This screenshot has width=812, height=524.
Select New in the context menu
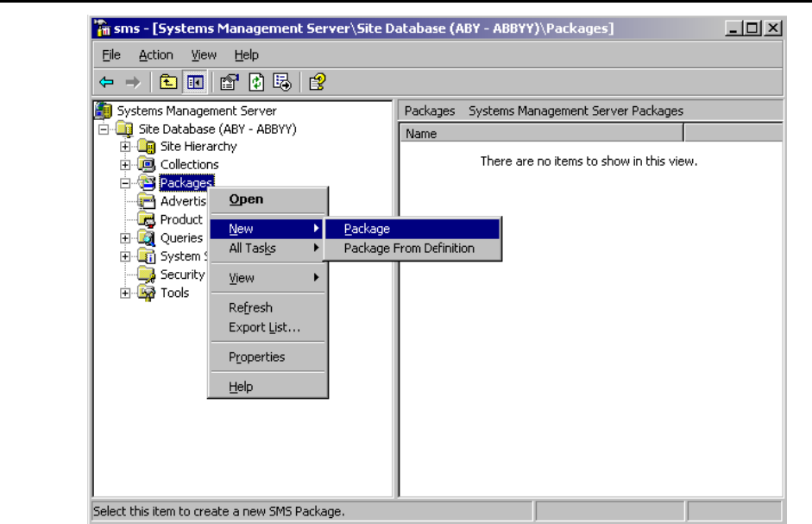tap(268, 229)
